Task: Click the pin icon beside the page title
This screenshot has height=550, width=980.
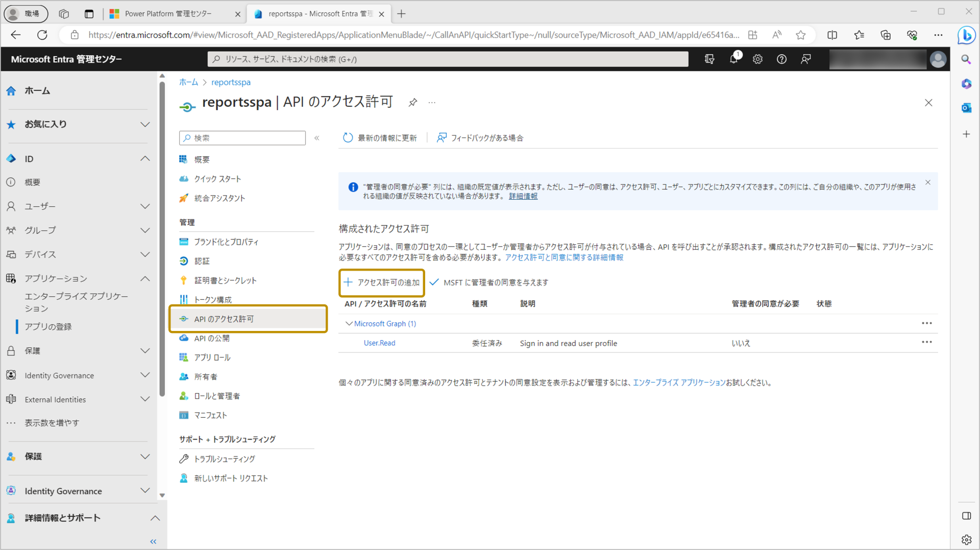Action: click(412, 102)
